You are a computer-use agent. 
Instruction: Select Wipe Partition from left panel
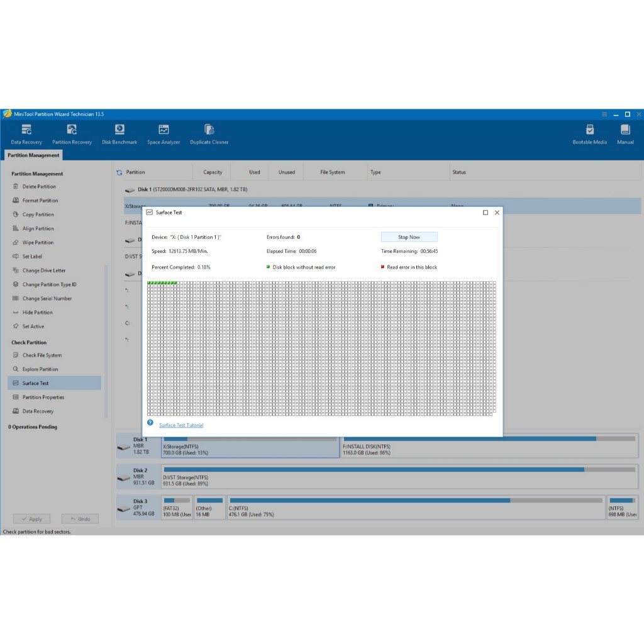coord(38,243)
